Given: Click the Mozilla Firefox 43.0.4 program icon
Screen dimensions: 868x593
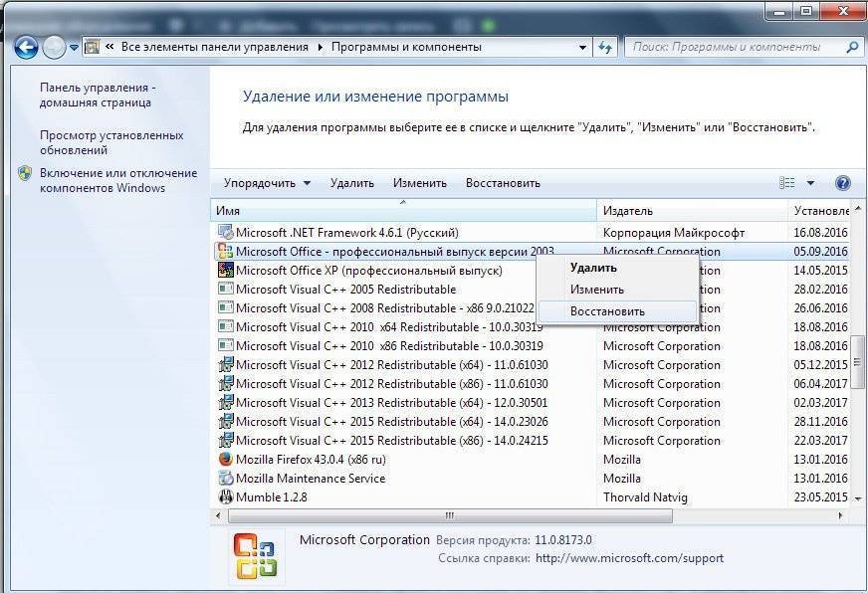Looking at the screenshot, I should [226, 460].
